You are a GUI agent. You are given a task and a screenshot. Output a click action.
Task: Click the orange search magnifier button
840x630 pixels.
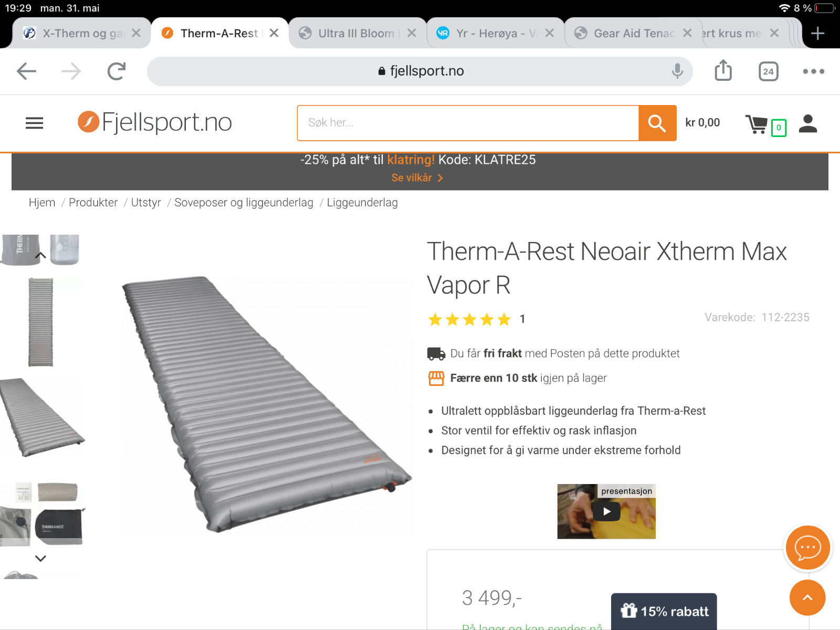point(657,123)
